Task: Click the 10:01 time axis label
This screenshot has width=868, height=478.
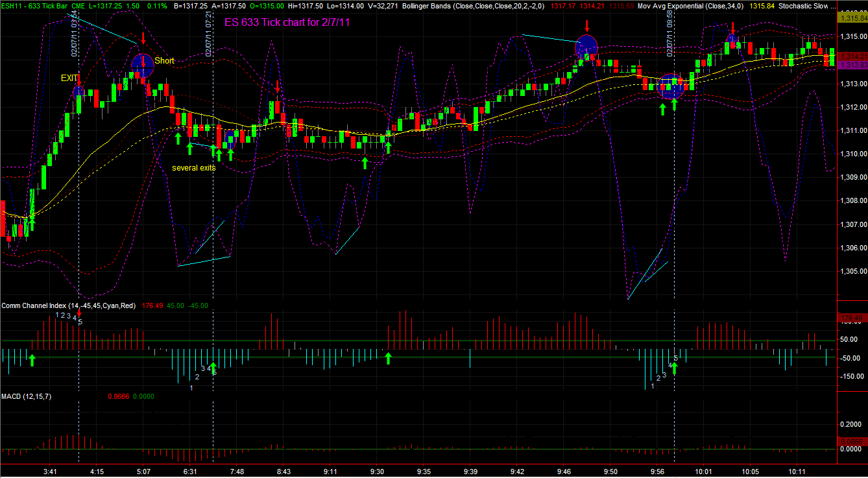Action: pos(704,472)
